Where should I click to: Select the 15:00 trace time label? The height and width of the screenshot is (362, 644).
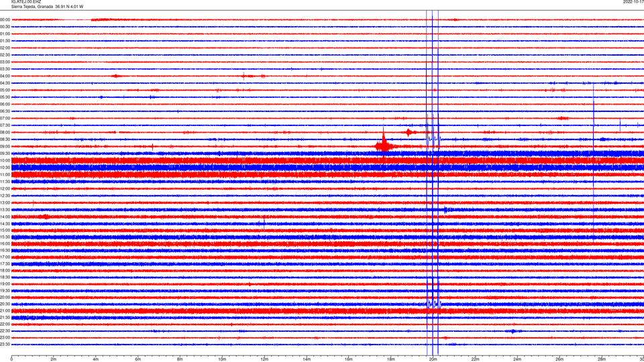(x=5, y=231)
